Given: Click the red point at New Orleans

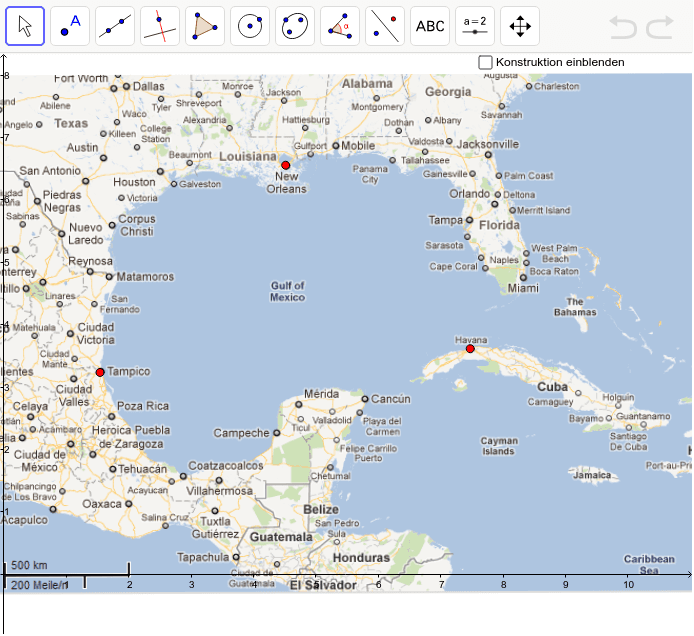Looking at the screenshot, I should tap(285, 165).
